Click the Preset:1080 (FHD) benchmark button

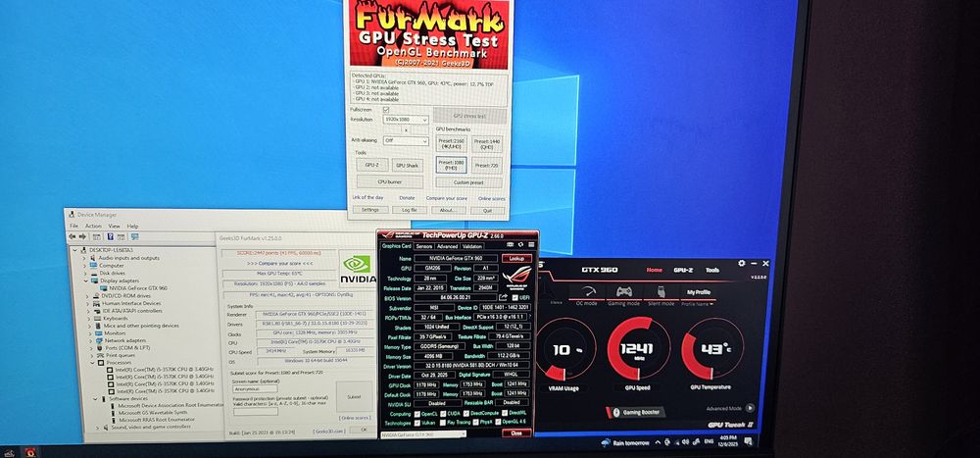[451, 165]
